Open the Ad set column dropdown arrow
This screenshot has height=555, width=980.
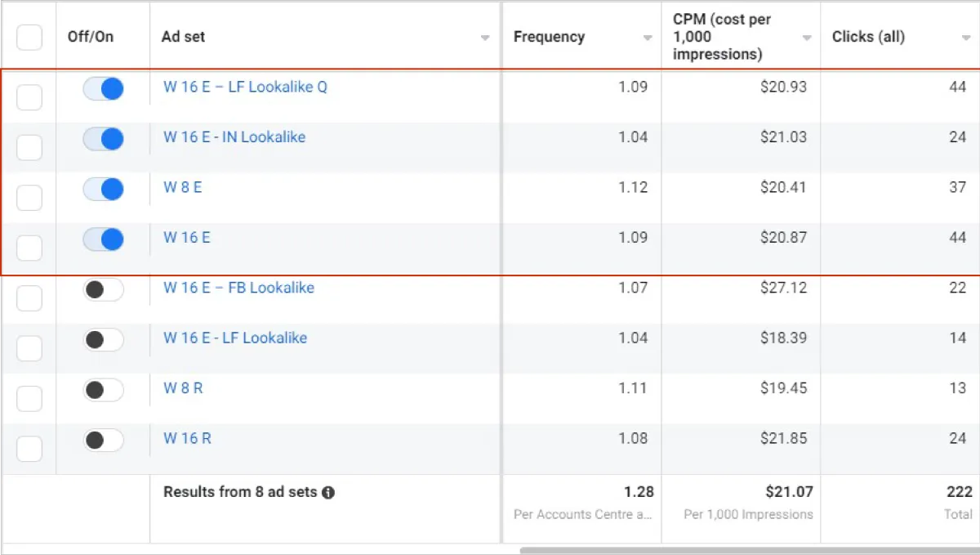(485, 38)
